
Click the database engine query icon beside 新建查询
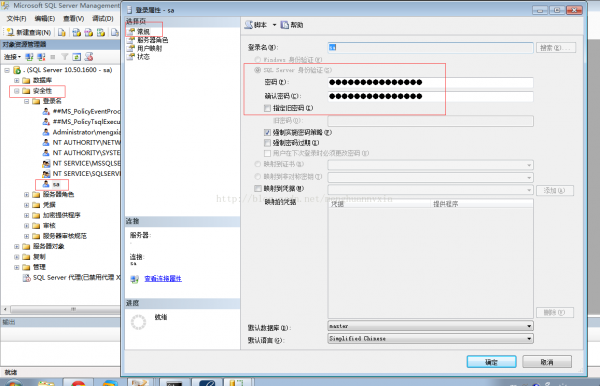click(x=62, y=33)
